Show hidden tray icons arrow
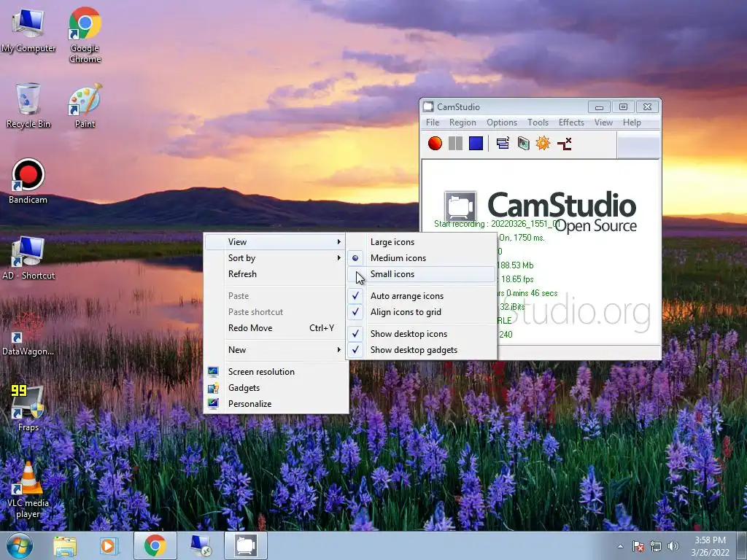This screenshot has height=560, width=747. [620, 546]
